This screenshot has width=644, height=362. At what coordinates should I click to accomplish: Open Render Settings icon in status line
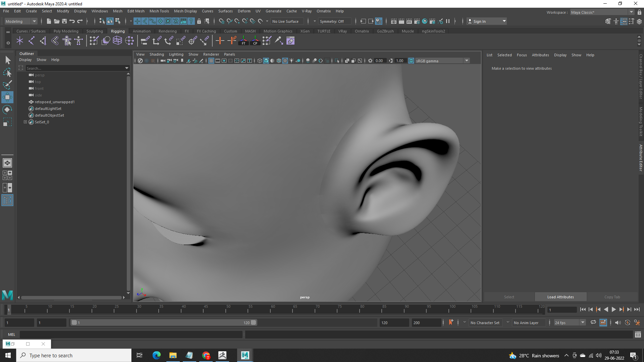tap(417, 21)
